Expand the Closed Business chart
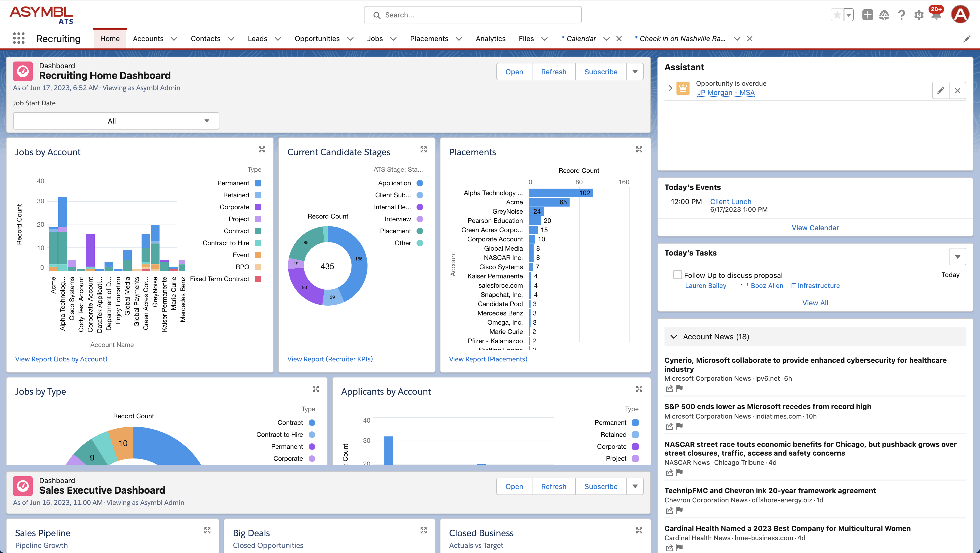The image size is (980, 553). [x=639, y=530]
